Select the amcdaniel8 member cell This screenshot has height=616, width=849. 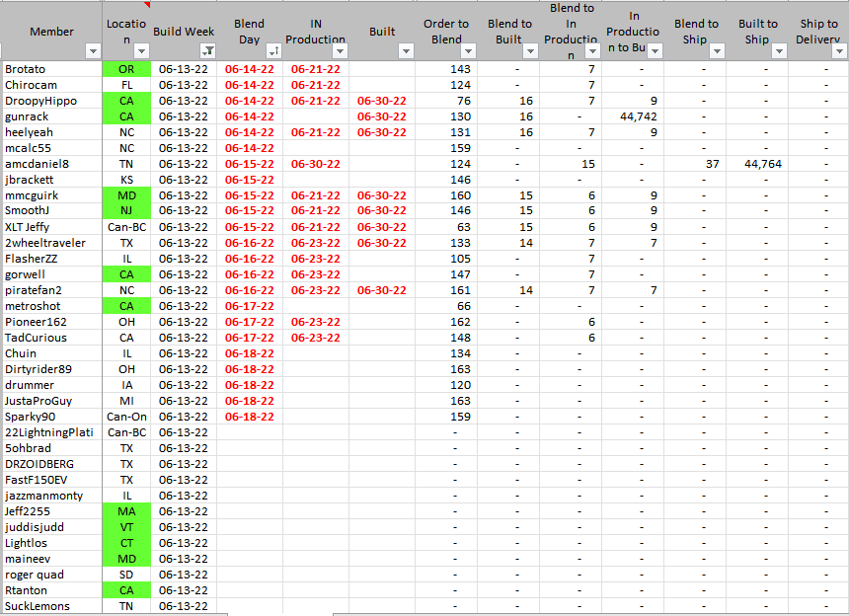click(x=38, y=164)
